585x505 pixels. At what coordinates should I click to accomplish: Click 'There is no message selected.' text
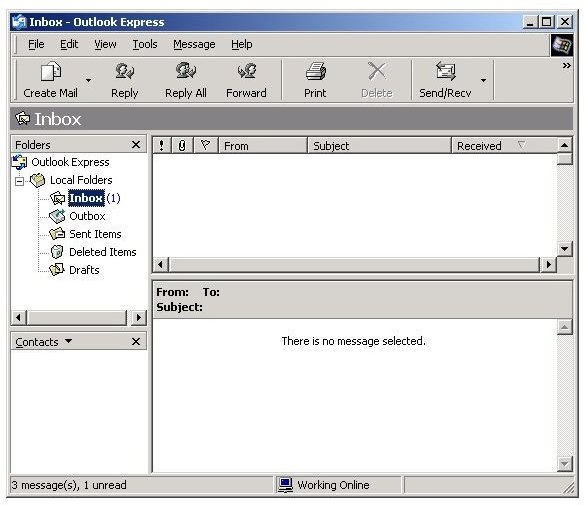pyautogui.click(x=353, y=341)
